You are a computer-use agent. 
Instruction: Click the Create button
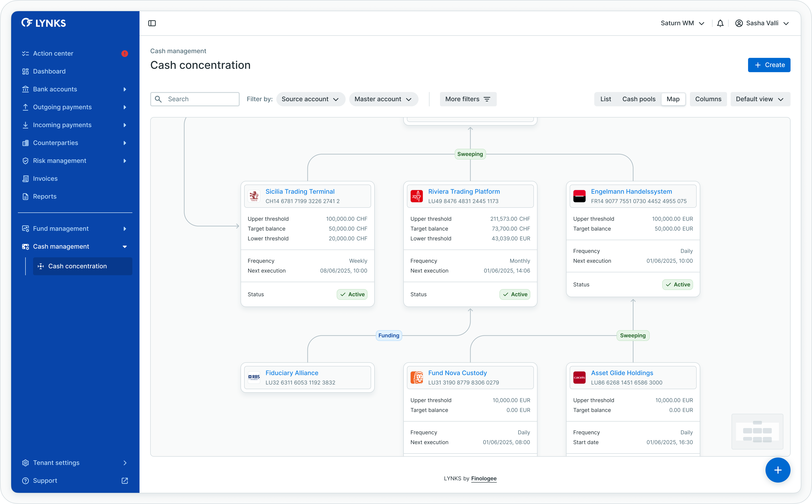point(769,65)
